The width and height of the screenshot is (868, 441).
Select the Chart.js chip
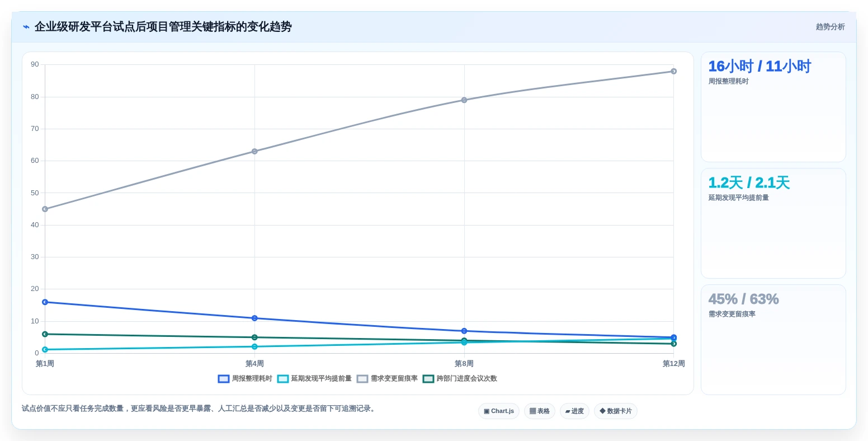coord(499,411)
